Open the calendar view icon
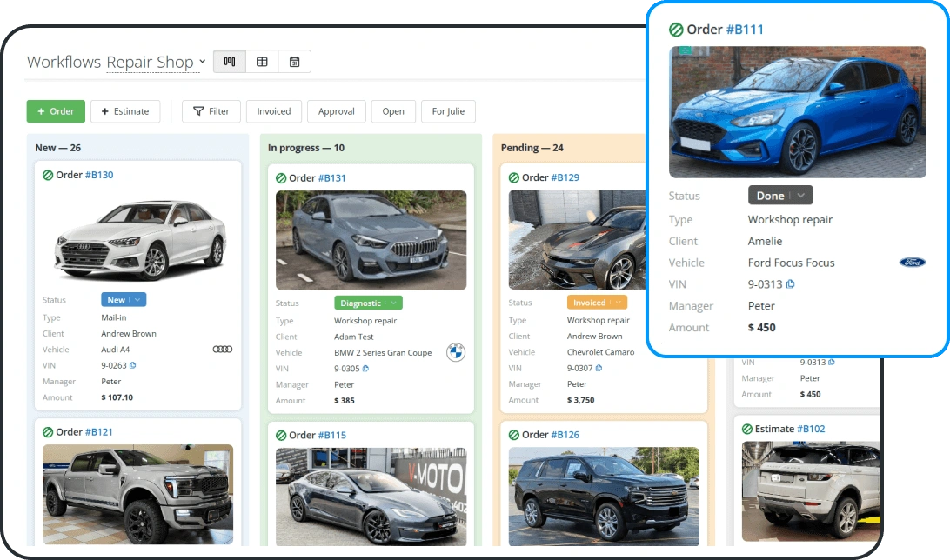 coord(294,62)
